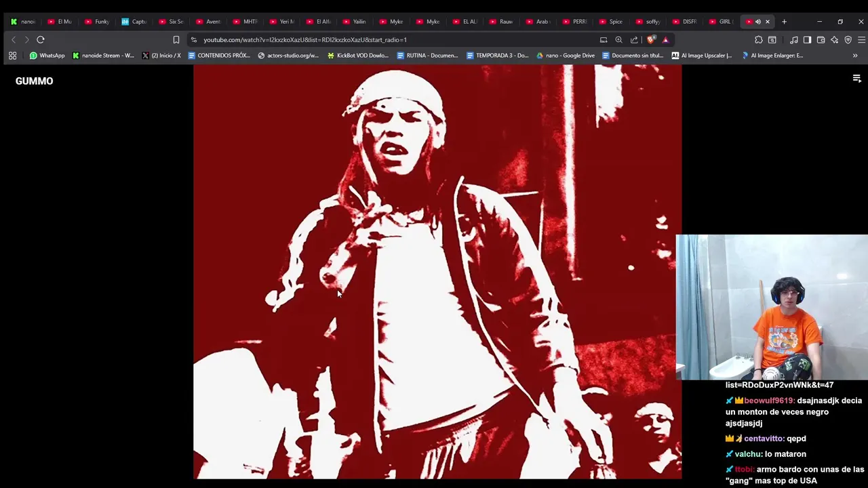
Task: Switch to the nanoide Kick tab
Action: pos(23,22)
